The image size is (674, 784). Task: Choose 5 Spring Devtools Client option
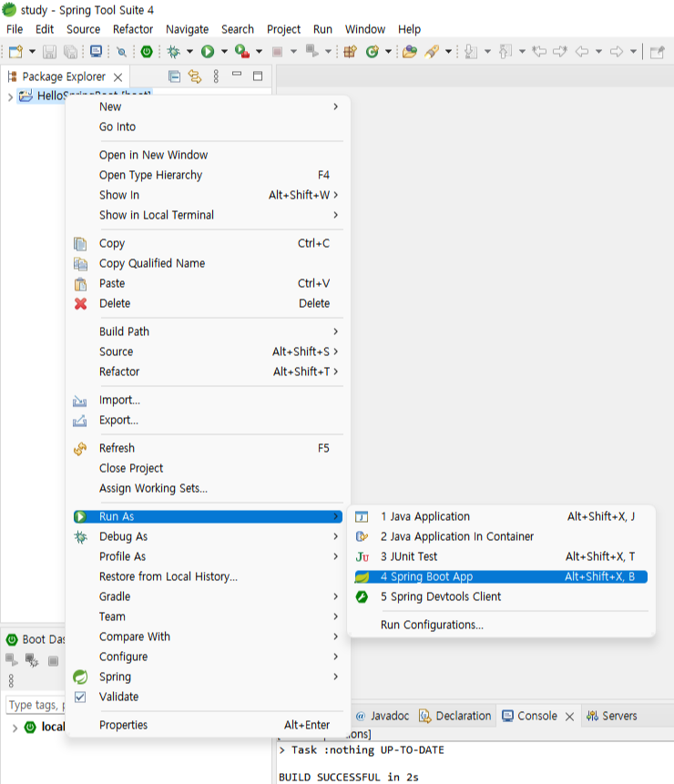pyautogui.click(x=501, y=596)
